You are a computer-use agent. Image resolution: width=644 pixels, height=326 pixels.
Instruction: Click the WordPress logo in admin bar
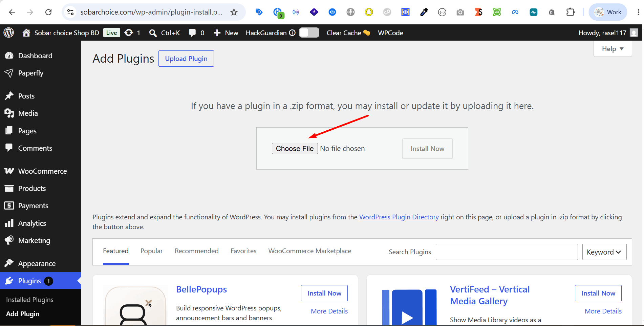(x=9, y=32)
